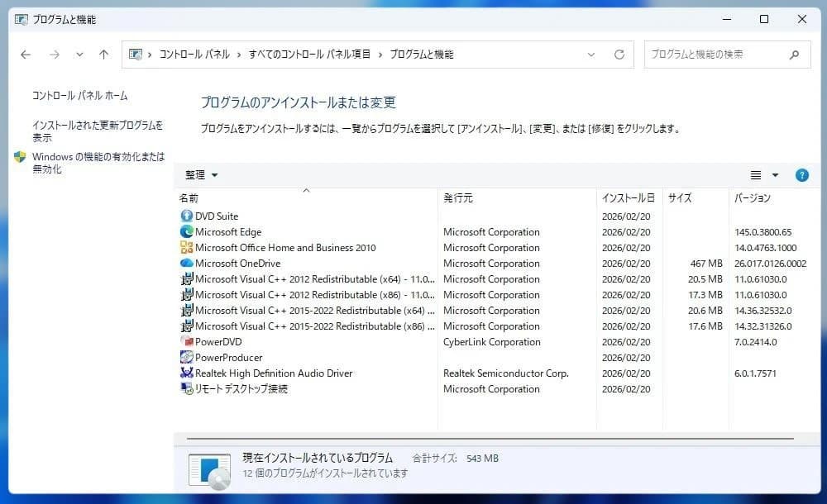
Task: Click the horizontal scrollbar under the list
Action: click(x=490, y=439)
